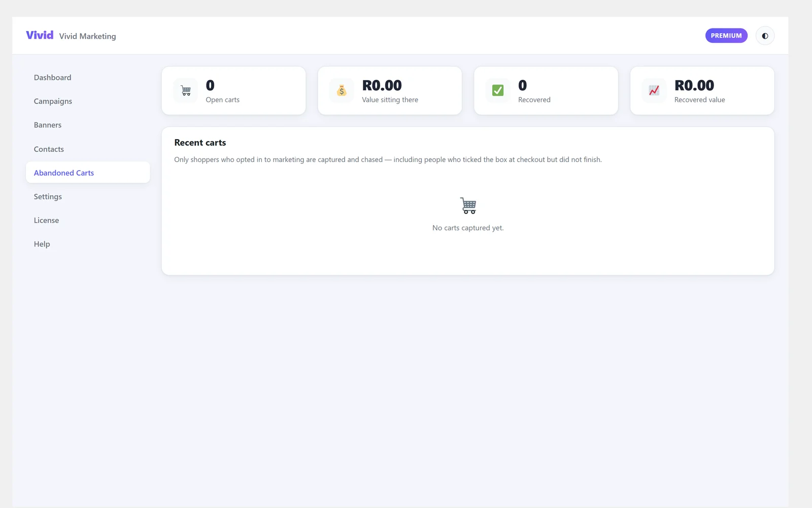
Task: Go to Campaigns in the sidebar
Action: coord(88,101)
